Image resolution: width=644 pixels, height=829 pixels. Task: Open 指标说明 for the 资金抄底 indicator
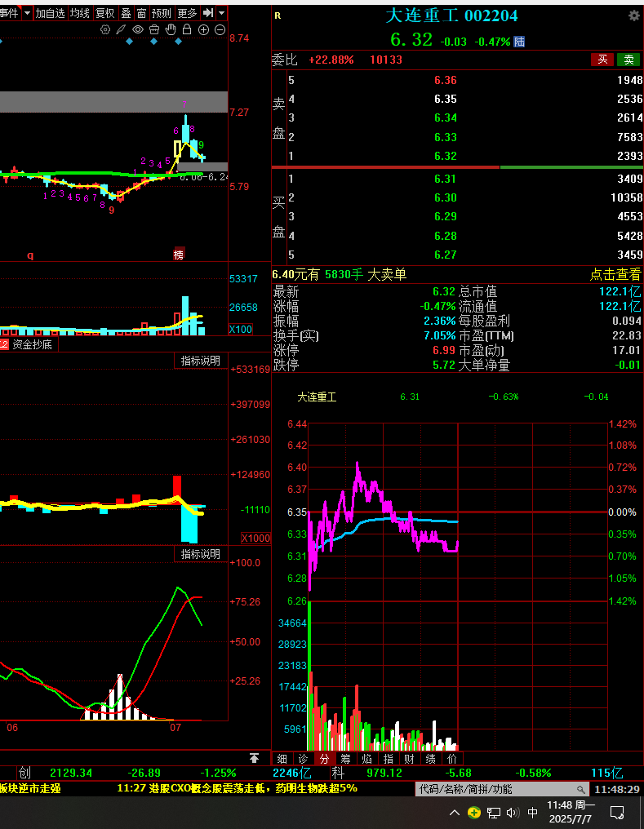[x=201, y=361]
